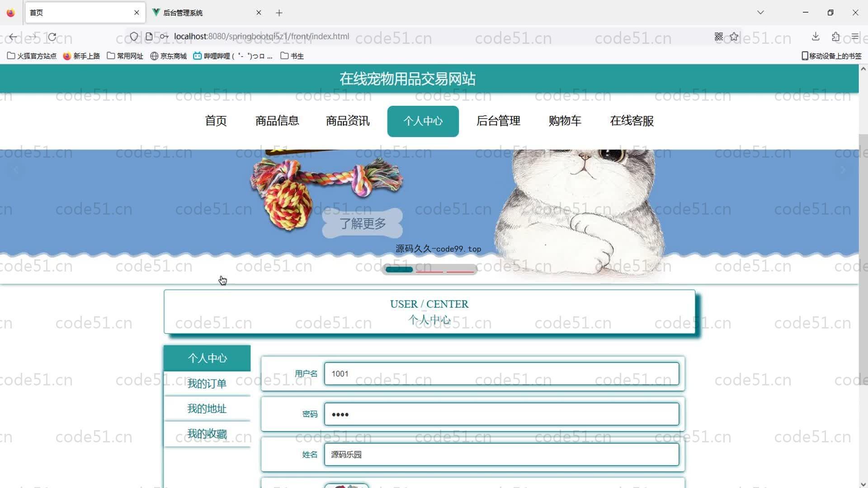Select the 个人中心 navigation button
The height and width of the screenshot is (488, 868).
423,121
